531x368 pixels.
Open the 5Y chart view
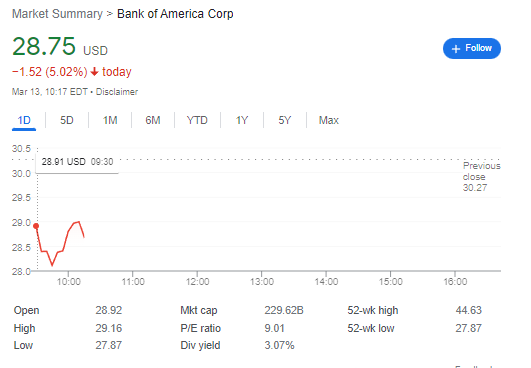coord(284,120)
